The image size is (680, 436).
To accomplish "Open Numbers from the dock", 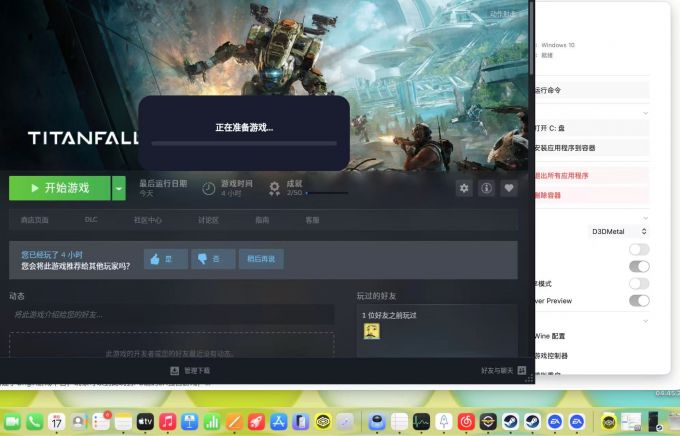I will coord(212,422).
